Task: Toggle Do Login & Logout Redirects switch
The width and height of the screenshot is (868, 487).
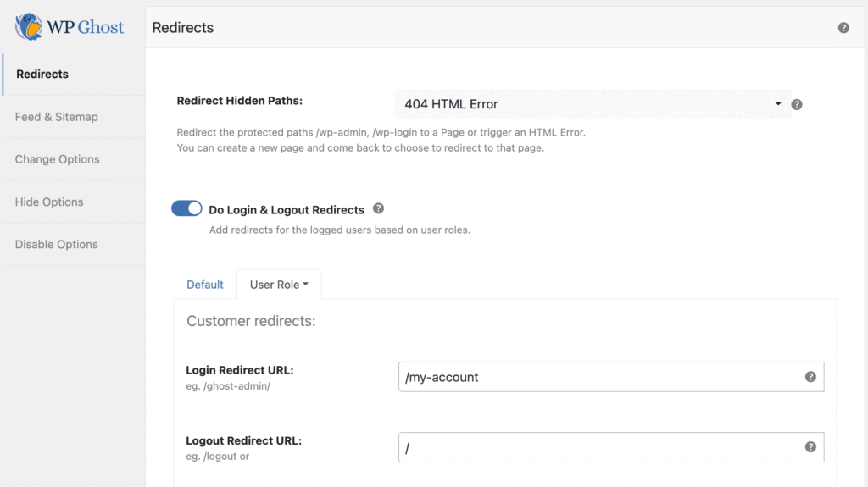Action: (x=186, y=208)
